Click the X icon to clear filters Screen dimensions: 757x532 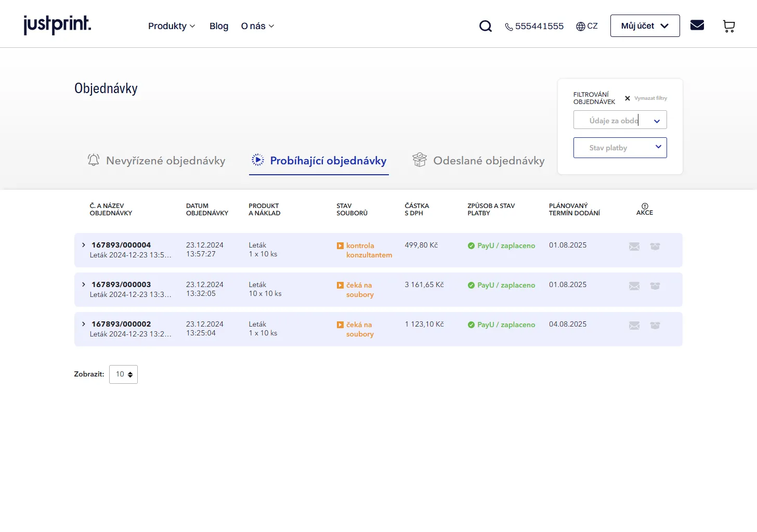point(628,98)
